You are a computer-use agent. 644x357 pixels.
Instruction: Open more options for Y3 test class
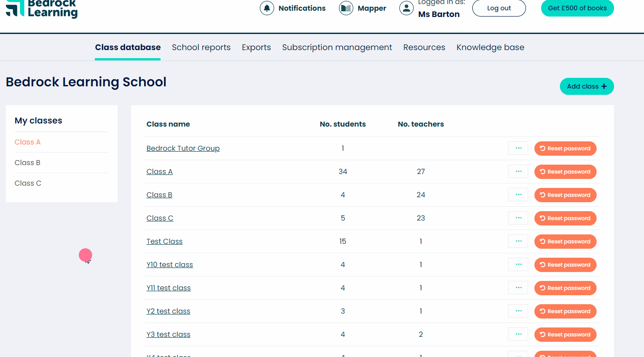point(518,334)
